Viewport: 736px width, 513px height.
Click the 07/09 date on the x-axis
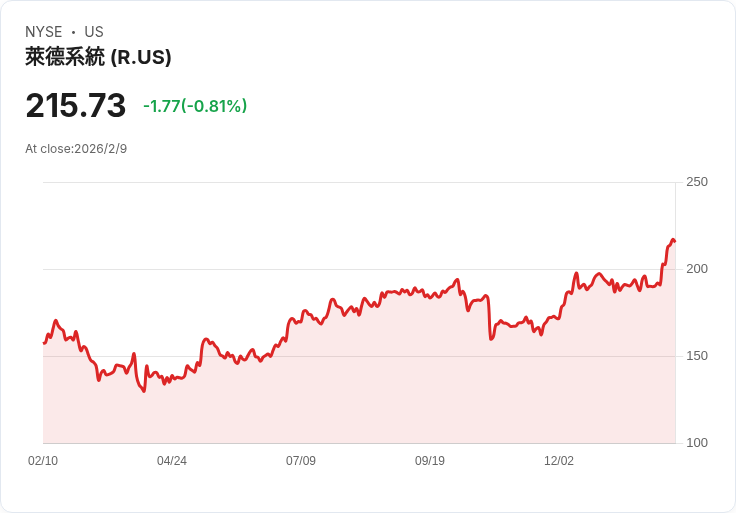(301, 461)
